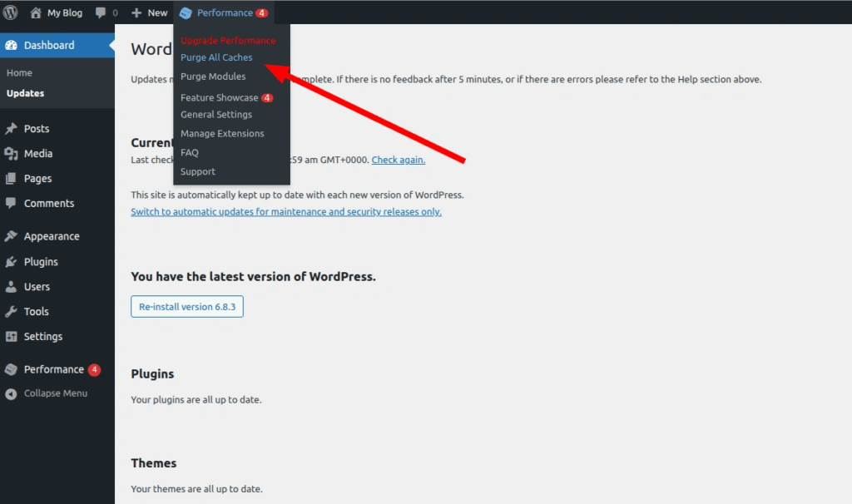
Task: Open W3 Total Cache via the Performance cube icon
Action: (x=10, y=369)
